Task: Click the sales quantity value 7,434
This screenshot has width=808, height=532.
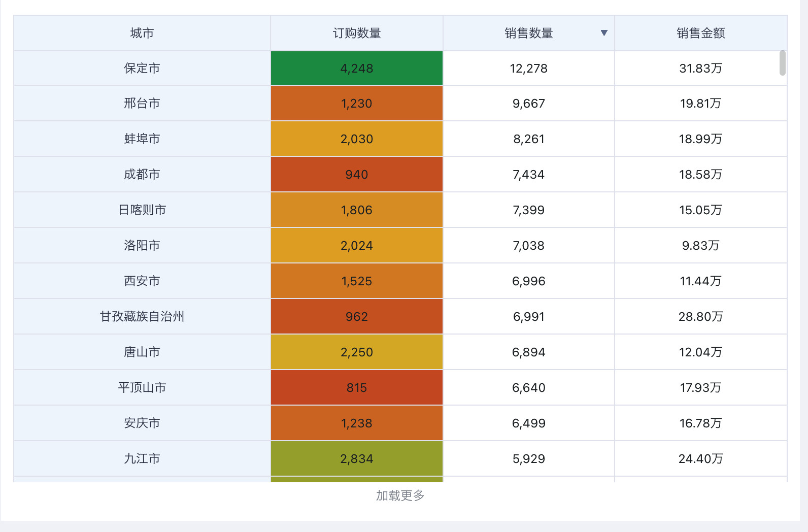Action: pyautogui.click(x=529, y=175)
